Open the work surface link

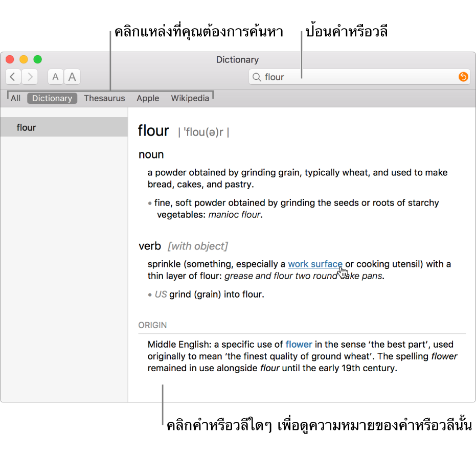[315, 264]
